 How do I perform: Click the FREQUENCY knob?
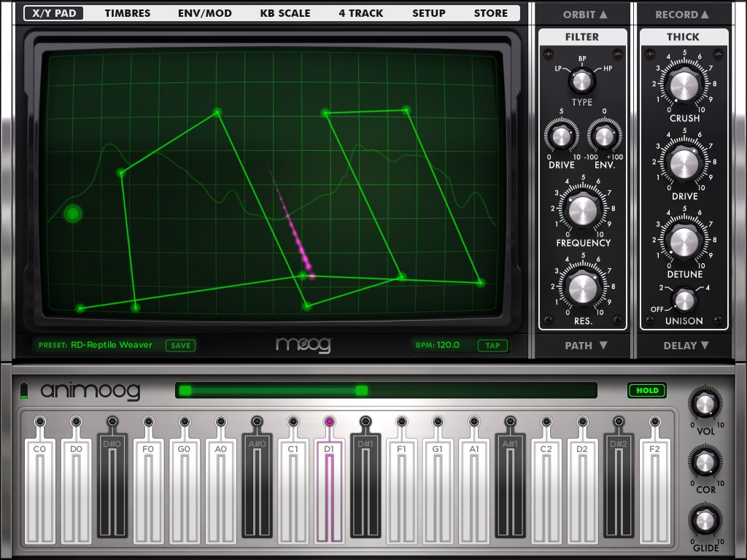click(x=583, y=209)
